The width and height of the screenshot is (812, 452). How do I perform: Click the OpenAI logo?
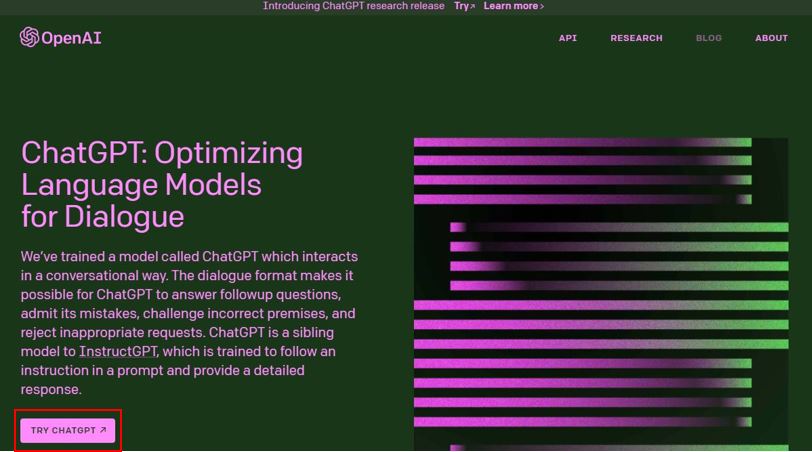(61, 37)
